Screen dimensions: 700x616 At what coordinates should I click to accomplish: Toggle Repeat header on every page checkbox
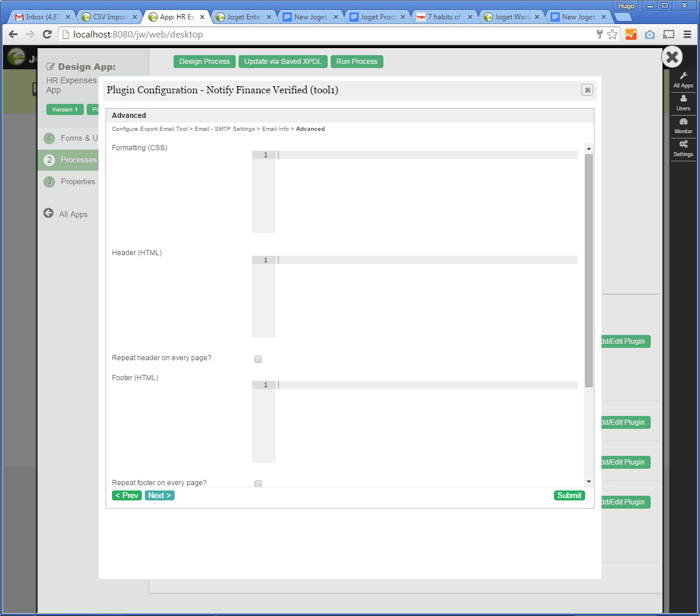pos(257,358)
